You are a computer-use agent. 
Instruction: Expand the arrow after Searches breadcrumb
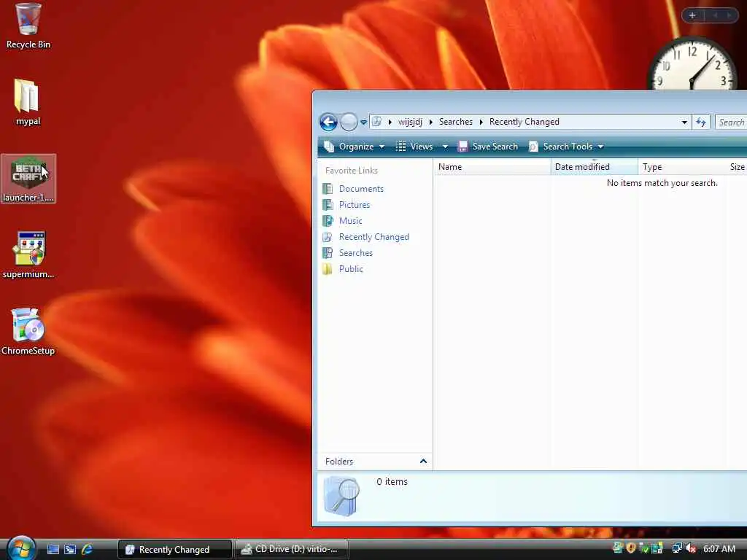(x=481, y=122)
